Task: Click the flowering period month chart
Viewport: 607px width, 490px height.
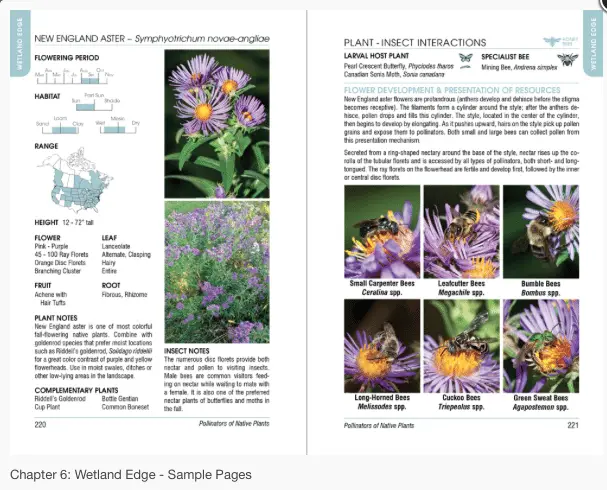Action: [x=74, y=76]
